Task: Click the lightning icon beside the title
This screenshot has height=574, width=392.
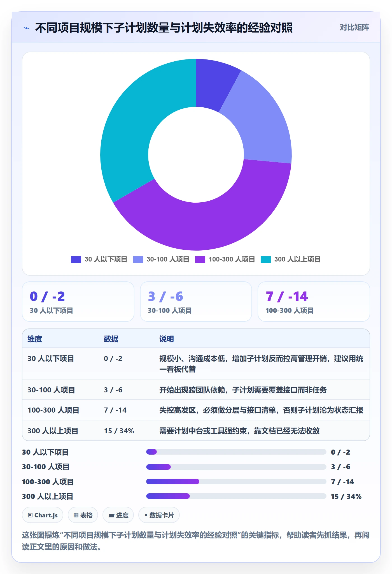Action: pos(27,28)
